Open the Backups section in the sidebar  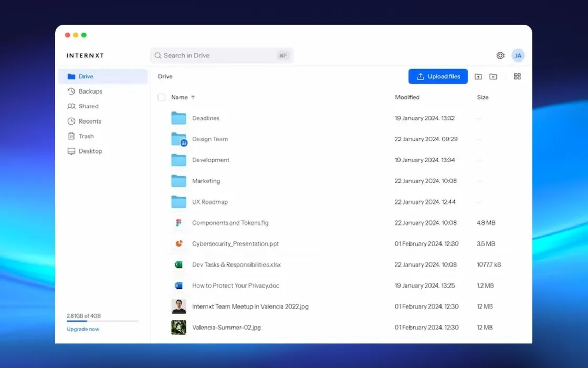pos(87,91)
